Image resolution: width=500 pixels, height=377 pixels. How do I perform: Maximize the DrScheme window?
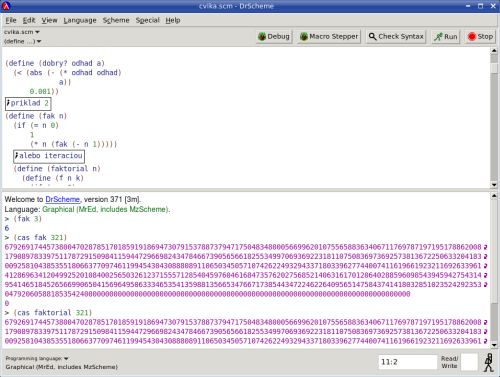480,6
